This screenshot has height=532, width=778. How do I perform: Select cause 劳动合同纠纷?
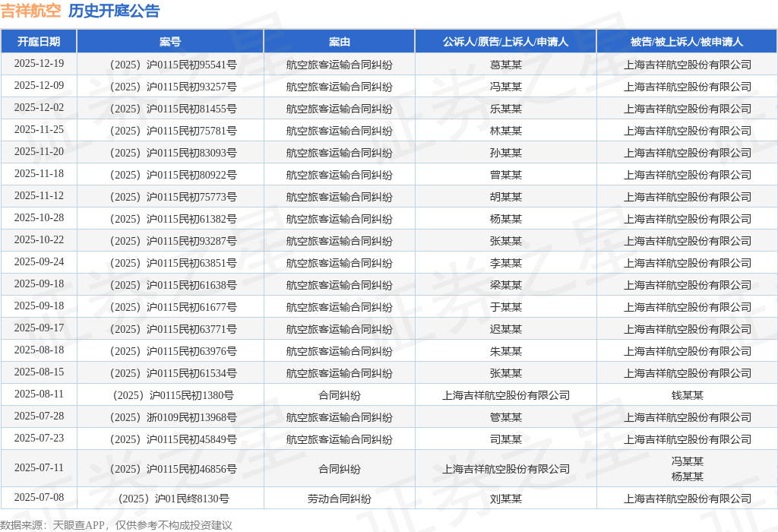pos(340,499)
